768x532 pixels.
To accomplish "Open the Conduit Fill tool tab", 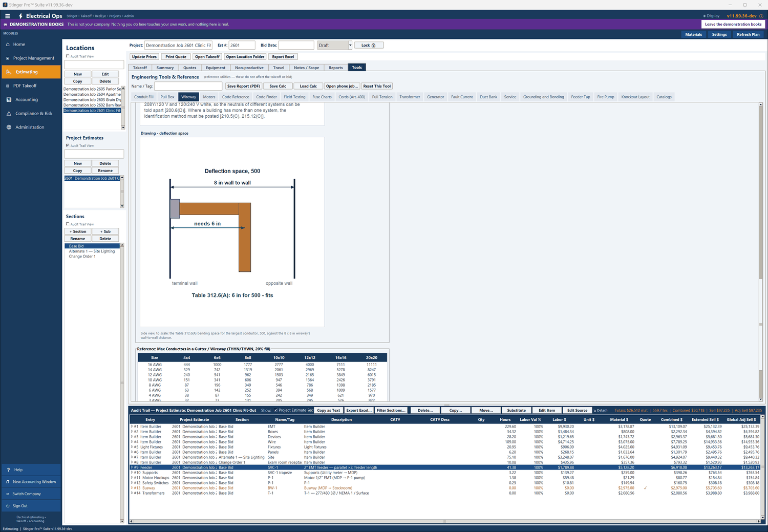I will coord(144,97).
